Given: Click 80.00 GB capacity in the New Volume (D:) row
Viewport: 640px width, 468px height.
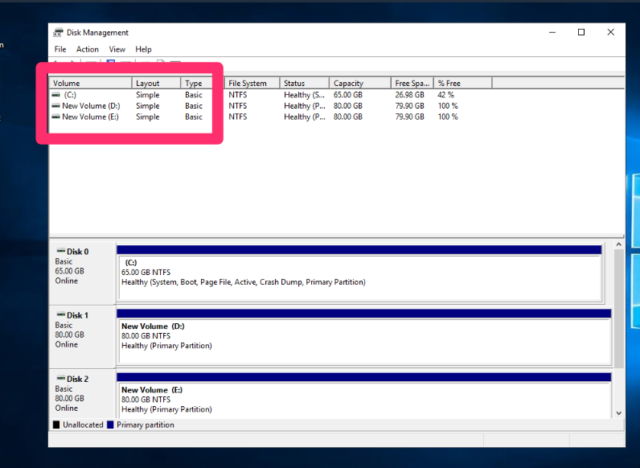Looking at the screenshot, I should point(348,106).
